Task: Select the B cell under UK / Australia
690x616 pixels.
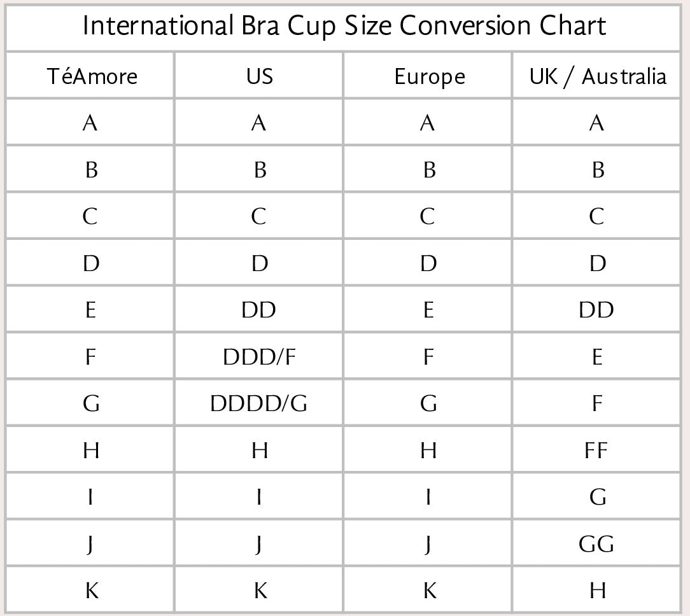Action: point(597,170)
